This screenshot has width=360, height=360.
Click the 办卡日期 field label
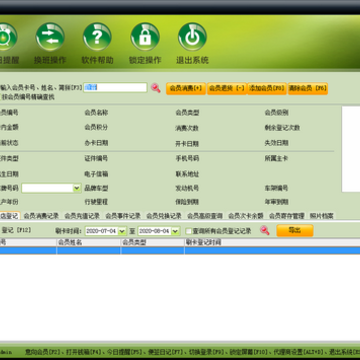click(x=96, y=143)
